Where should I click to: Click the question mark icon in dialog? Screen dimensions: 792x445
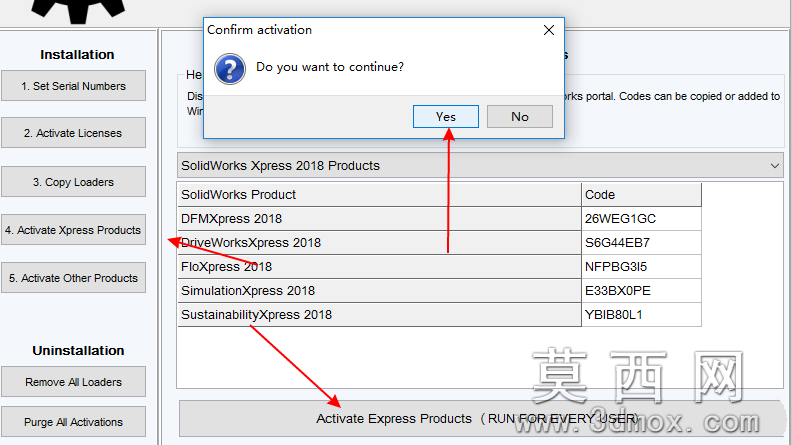pyautogui.click(x=230, y=69)
